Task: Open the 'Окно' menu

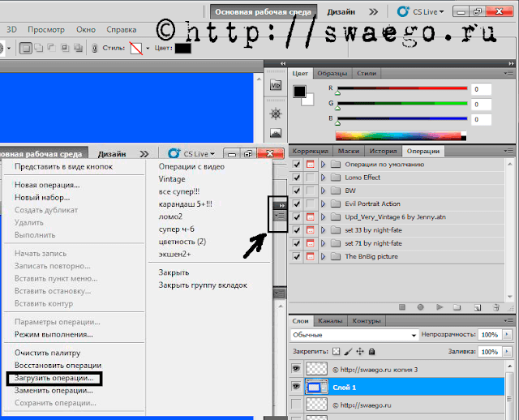Action: click(x=86, y=30)
